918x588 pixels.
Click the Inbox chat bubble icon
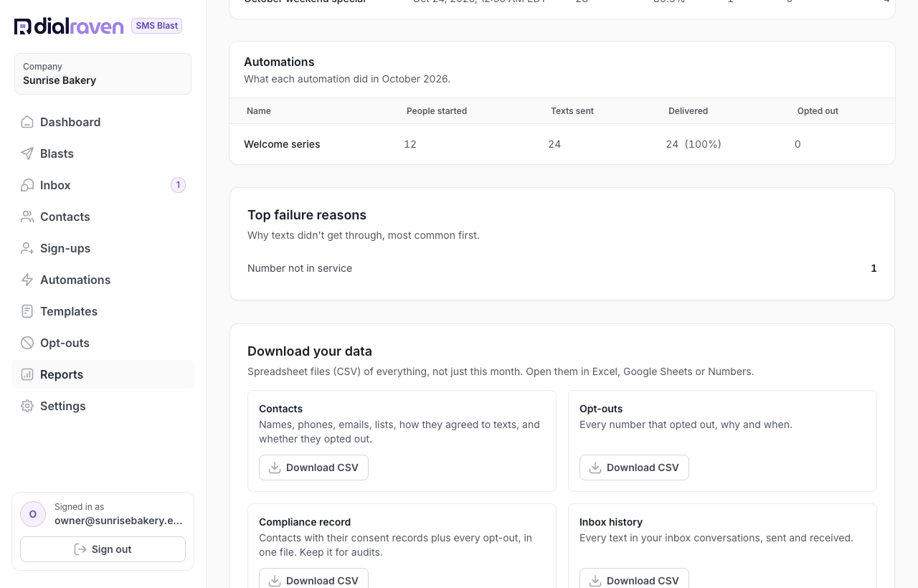click(x=27, y=185)
